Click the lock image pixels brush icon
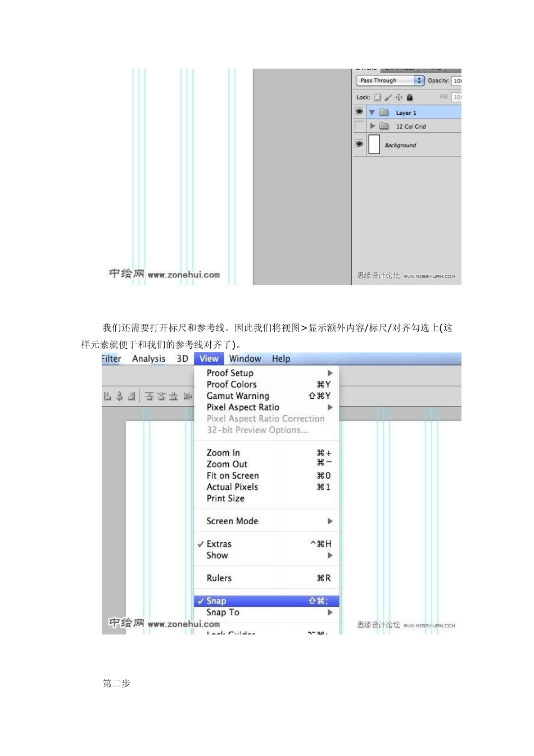Image resolution: width=534 pixels, height=756 pixels. click(x=388, y=97)
